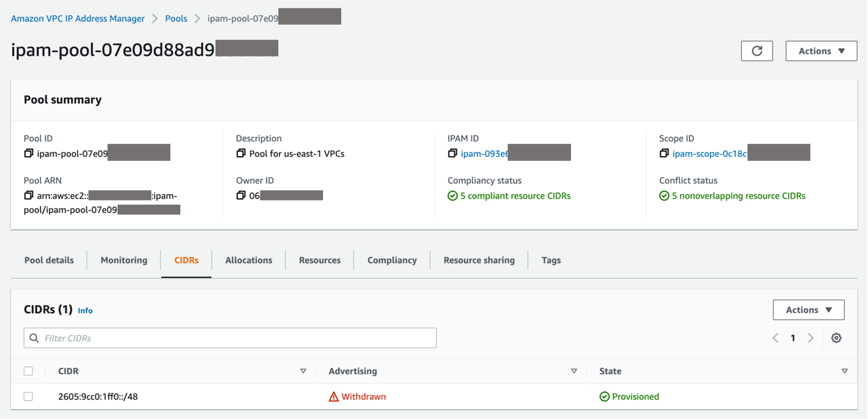Sort by the CIDR column
The height and width of the screenshot is (419, 868).
pyautogui.click(x=303, y=371)
